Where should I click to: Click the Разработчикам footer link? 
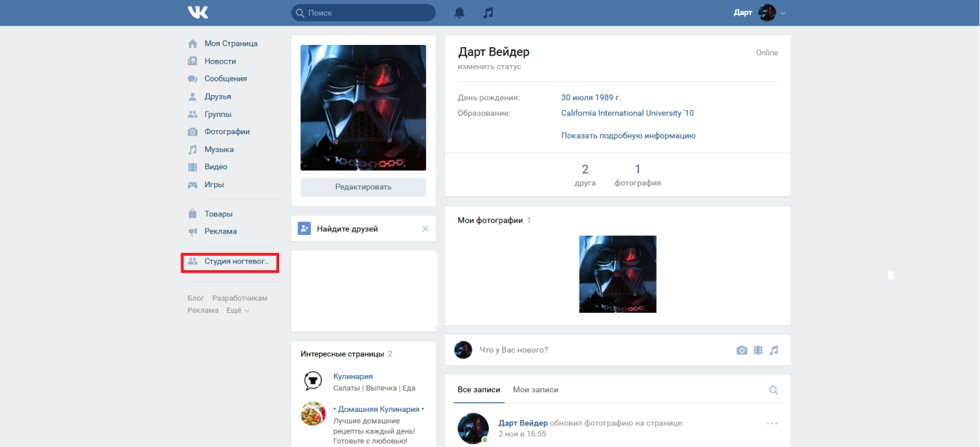click(x=240, y=298)
